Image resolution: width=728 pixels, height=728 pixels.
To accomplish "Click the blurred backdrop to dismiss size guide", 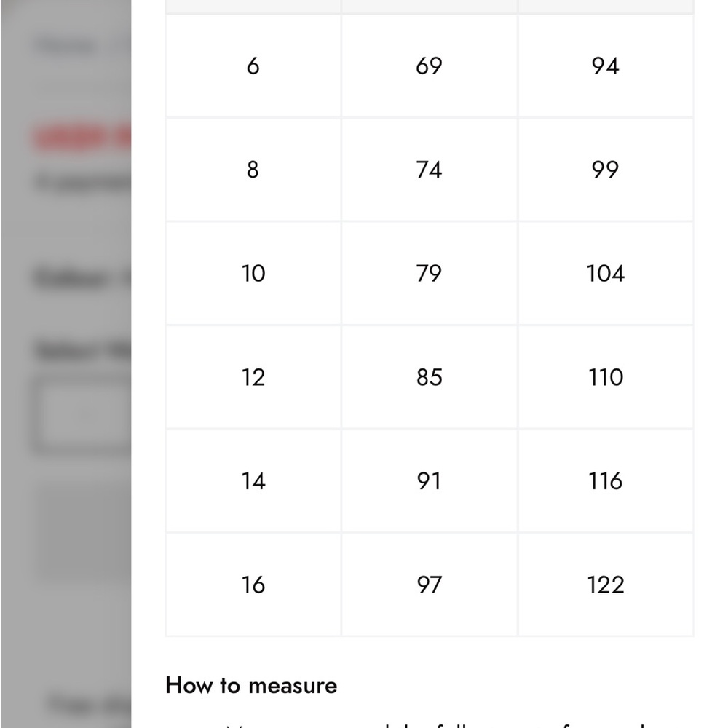I will [65, 364].
